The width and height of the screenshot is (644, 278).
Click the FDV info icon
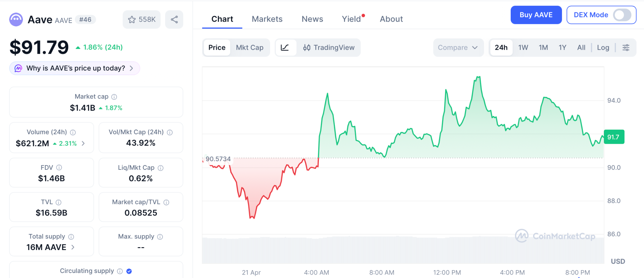(x=59, y=168)
